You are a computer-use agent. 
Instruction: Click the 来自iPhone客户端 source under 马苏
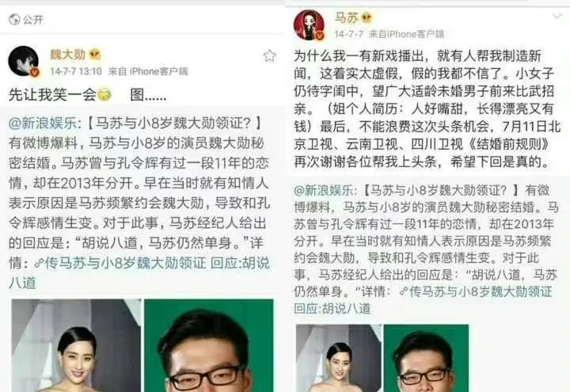pos(406,34)
